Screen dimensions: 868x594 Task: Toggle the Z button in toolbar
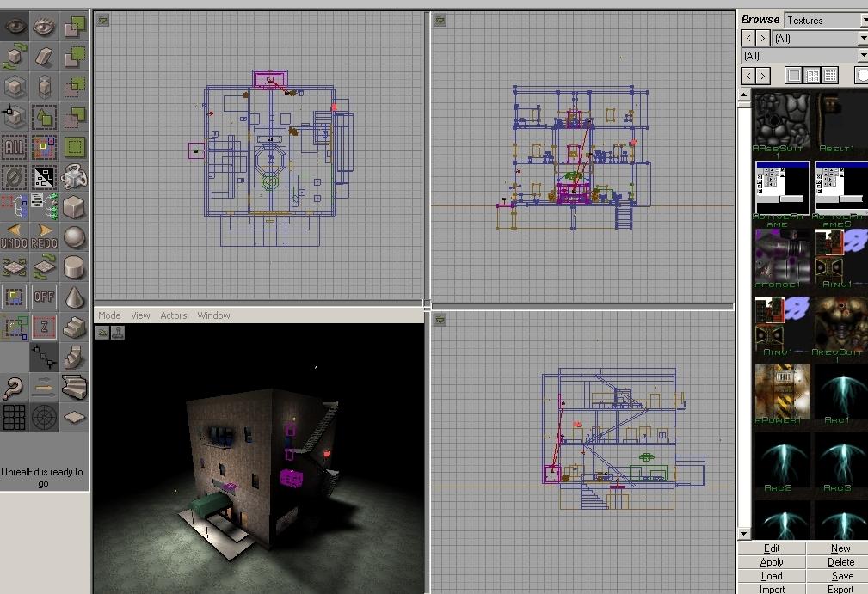coord(45,327)
